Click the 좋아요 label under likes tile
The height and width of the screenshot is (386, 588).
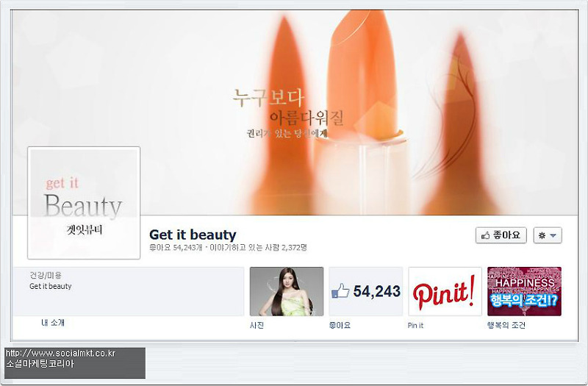(x=340, y=325)
